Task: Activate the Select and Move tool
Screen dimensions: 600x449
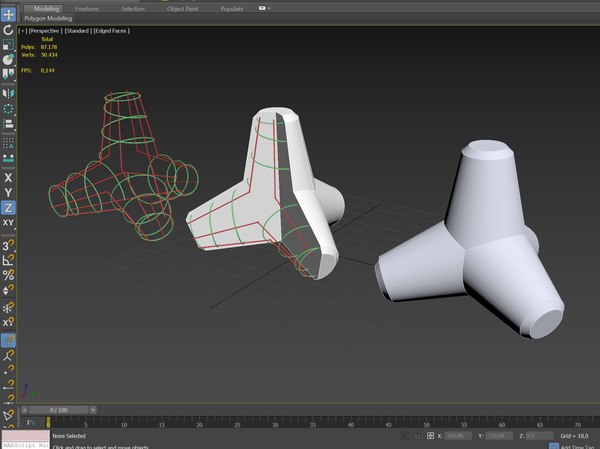Action: pos(8,15)
